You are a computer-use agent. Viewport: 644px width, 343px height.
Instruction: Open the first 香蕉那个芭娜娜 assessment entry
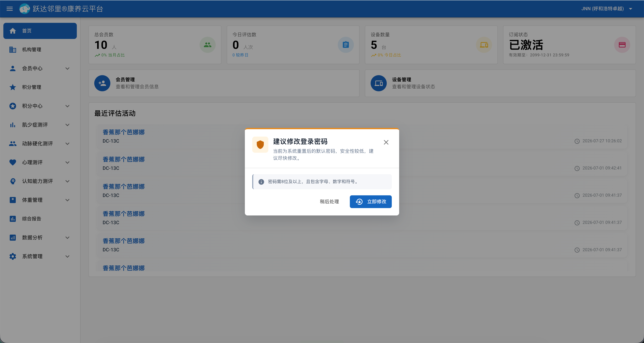[123, 132]
